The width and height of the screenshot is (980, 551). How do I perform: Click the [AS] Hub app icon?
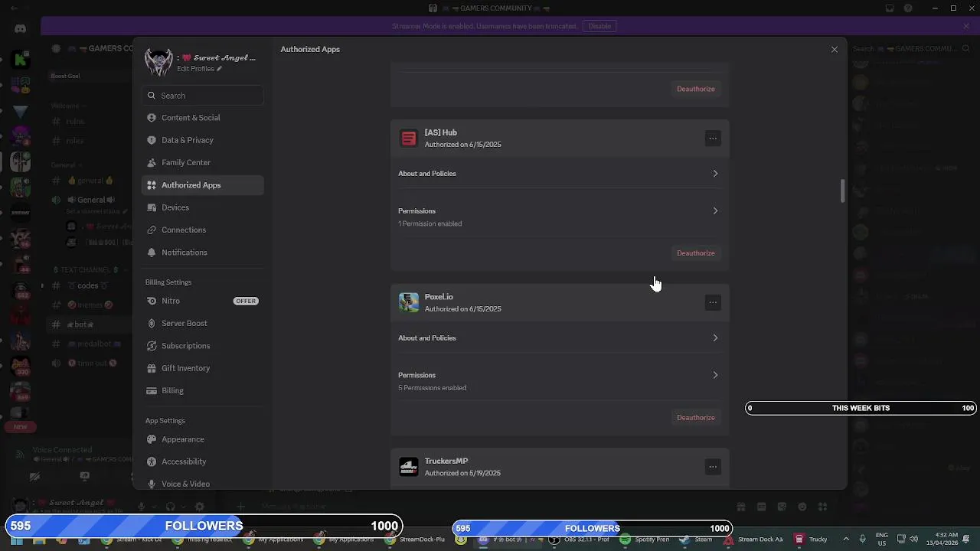click(x=409, y=139)
